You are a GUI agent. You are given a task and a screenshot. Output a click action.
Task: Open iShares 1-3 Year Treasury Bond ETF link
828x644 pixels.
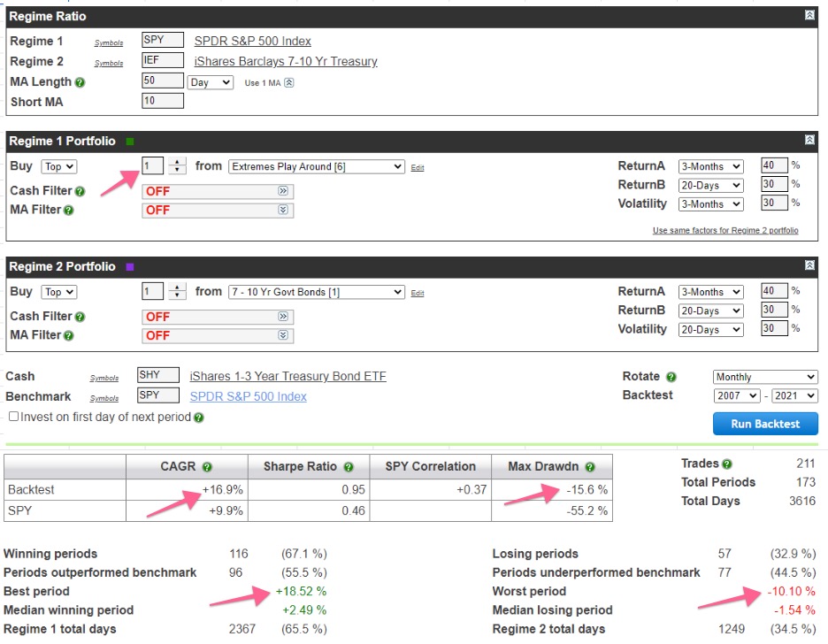[x=287, y=376]
